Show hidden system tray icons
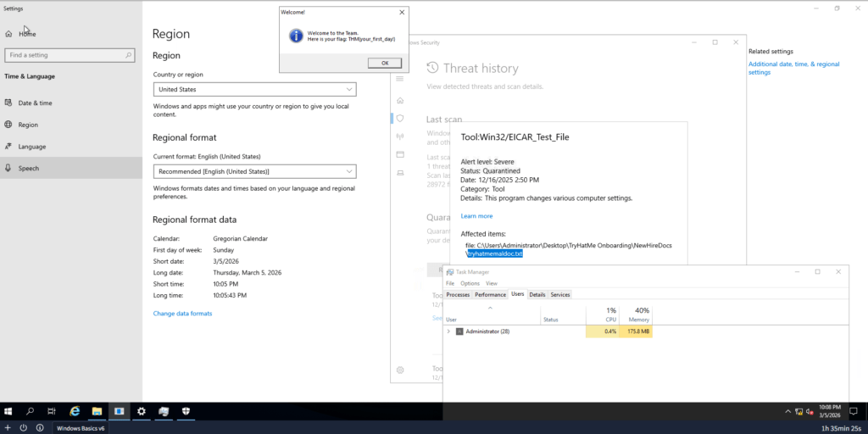 click(787, 411)
